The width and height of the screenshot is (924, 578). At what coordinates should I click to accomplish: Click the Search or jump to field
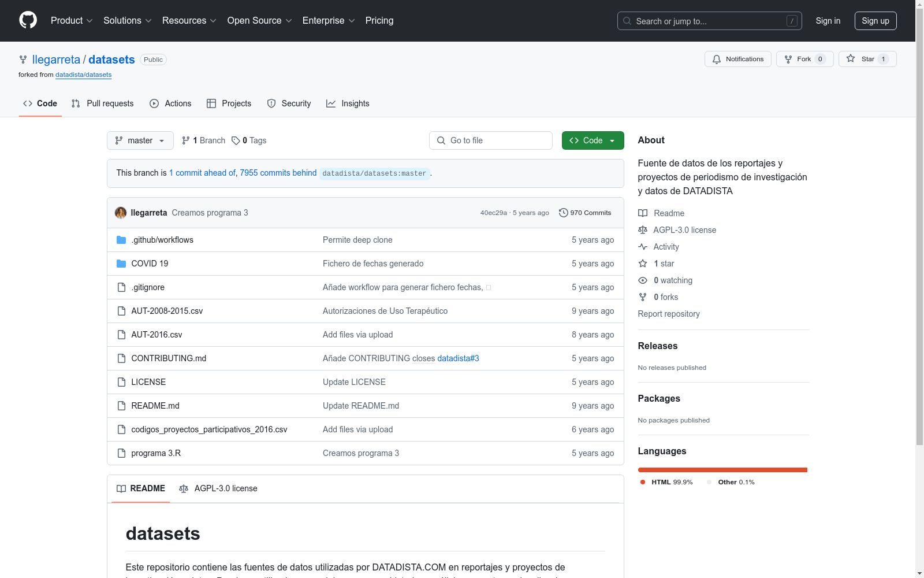click(x=710, y=21)
